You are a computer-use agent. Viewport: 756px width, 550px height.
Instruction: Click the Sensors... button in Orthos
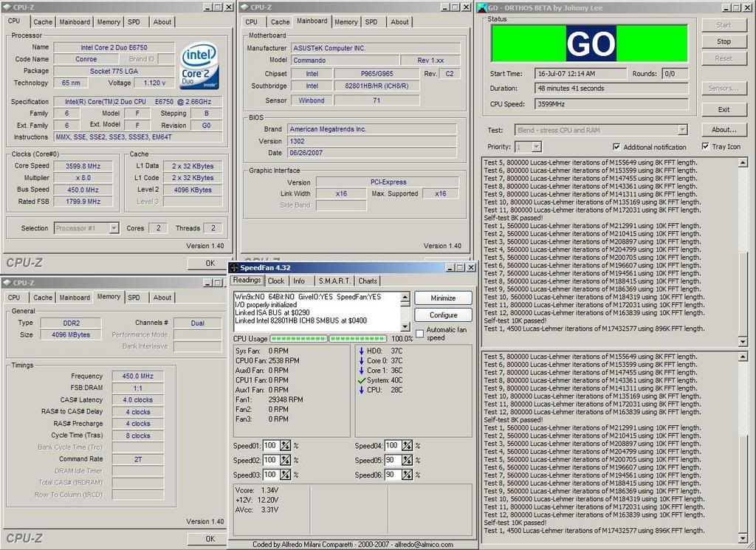[724, 88]
